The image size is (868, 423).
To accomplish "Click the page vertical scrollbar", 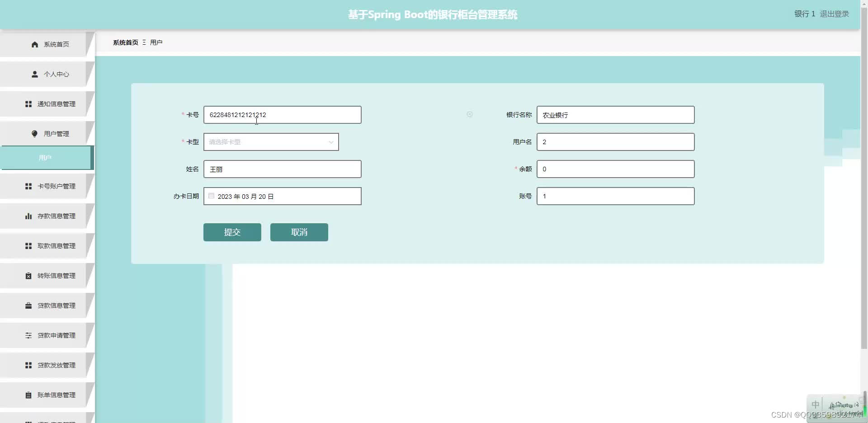I will [x=864, y=179].
